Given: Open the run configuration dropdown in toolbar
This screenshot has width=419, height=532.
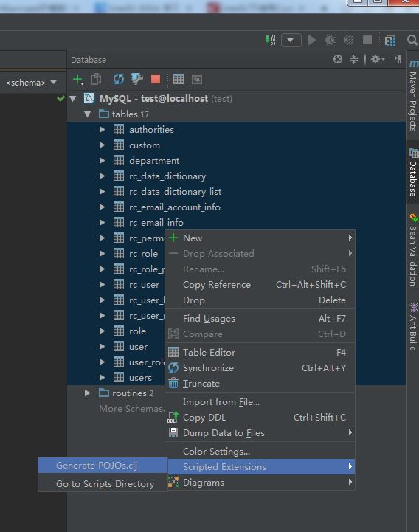Looking at the screenshot, I should [x=291, y=41].
